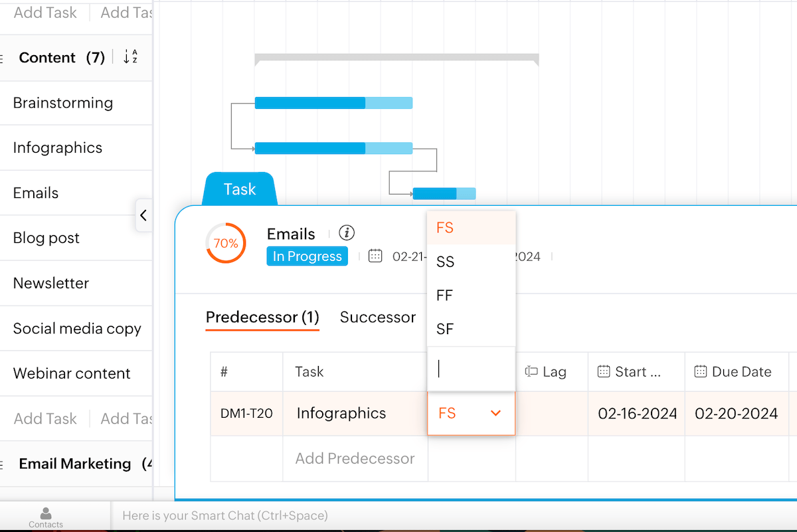Pick SF from the dependency options
The image size is (797, 532).
(445, 329)
